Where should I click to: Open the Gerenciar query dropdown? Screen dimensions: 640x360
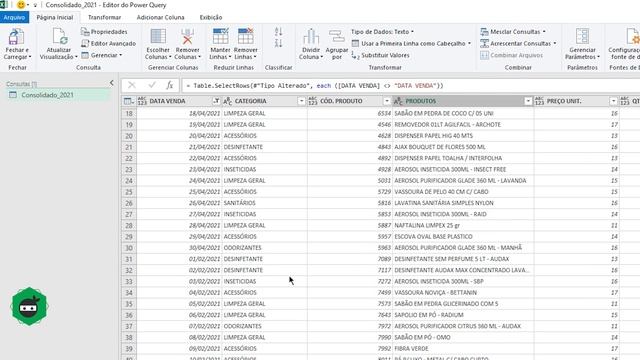tap(102, 55)
